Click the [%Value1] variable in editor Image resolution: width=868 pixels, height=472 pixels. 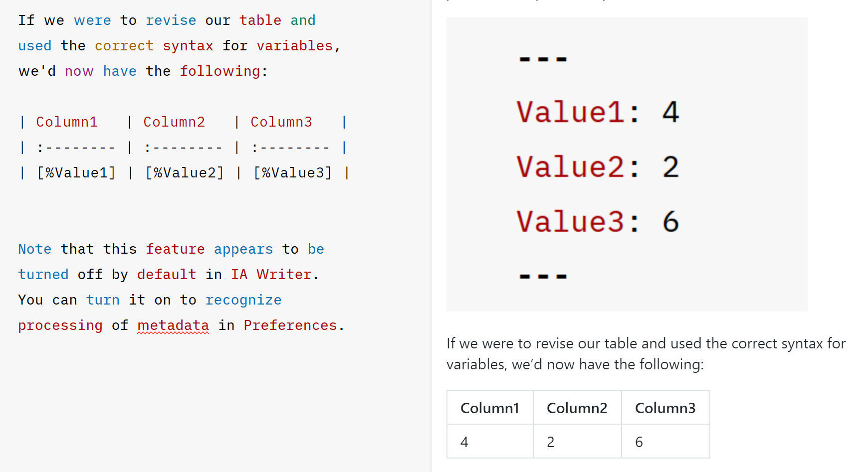(x=76, y=173)
